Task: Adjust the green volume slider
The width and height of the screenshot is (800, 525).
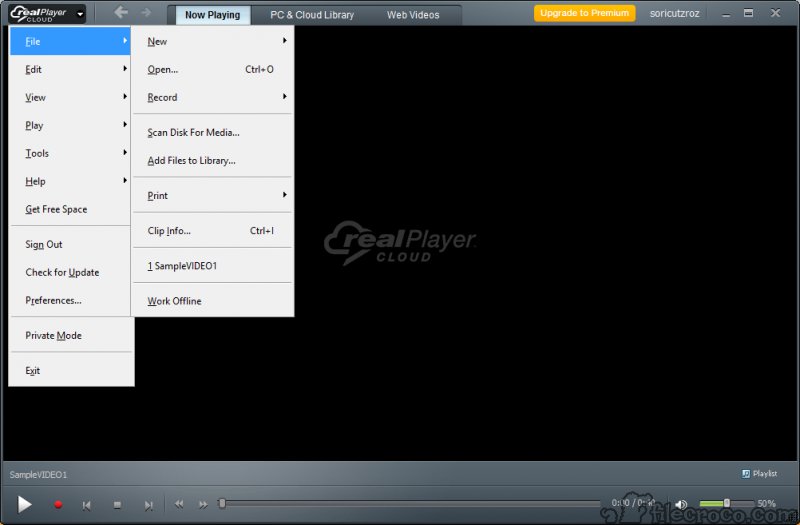Action: (727, 504)
